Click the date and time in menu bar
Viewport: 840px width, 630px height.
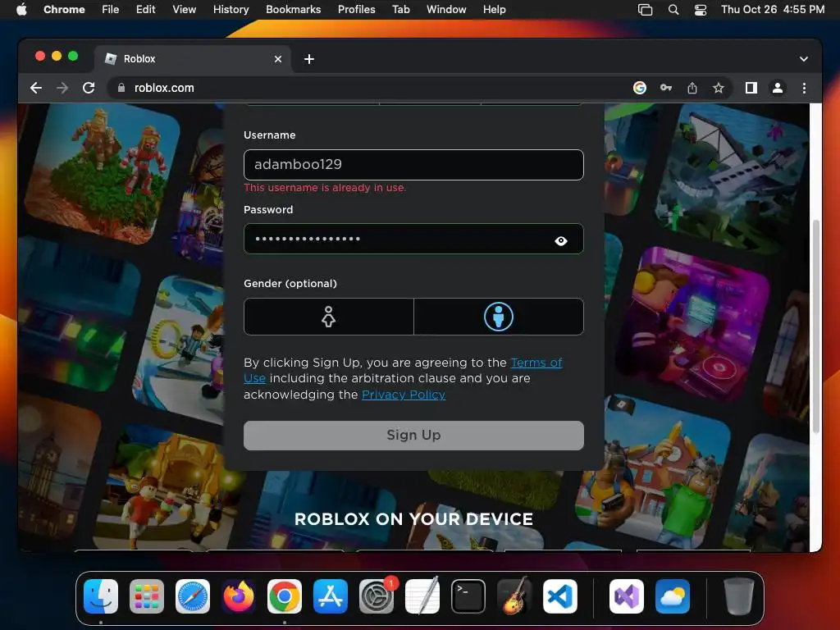click(773, 9)
